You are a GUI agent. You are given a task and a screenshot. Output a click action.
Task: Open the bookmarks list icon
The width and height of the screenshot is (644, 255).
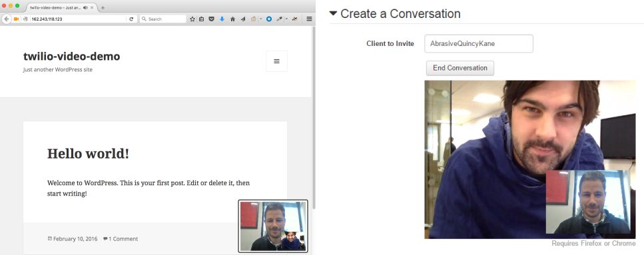pyautogui.click(x=202, y=19)
